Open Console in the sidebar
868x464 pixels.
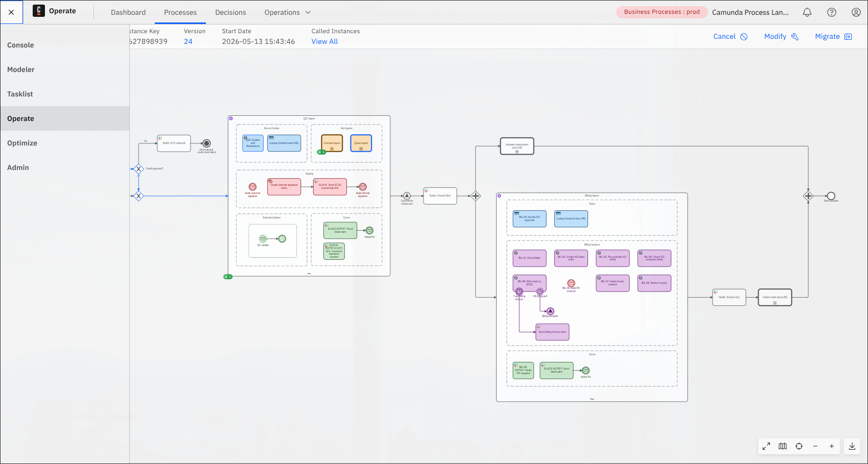pyautogui.click(x=65, y=45)
